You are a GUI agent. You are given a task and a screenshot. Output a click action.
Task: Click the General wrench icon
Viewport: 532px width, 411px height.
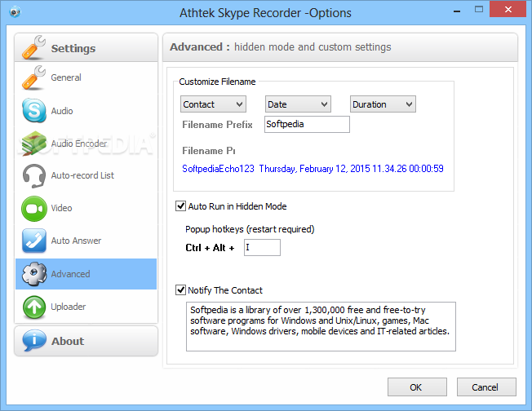pyautogui.click(x=33, y=77)
